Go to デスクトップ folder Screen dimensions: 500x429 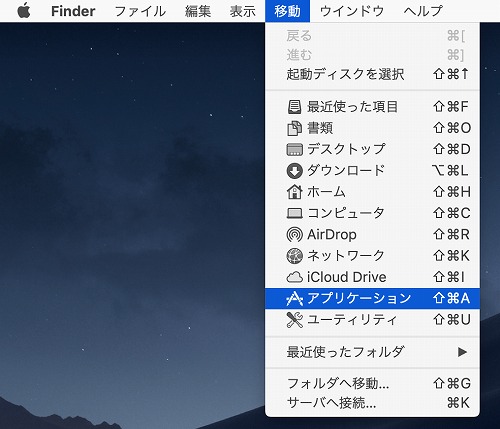tap(372, 149)
